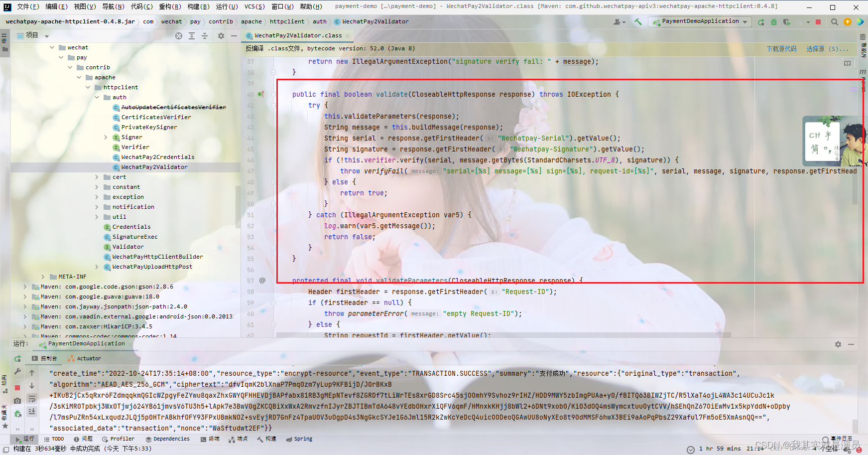Toggle soft-wrap in the console
This screenshot has height=455, width=868.
pos(32,399)
